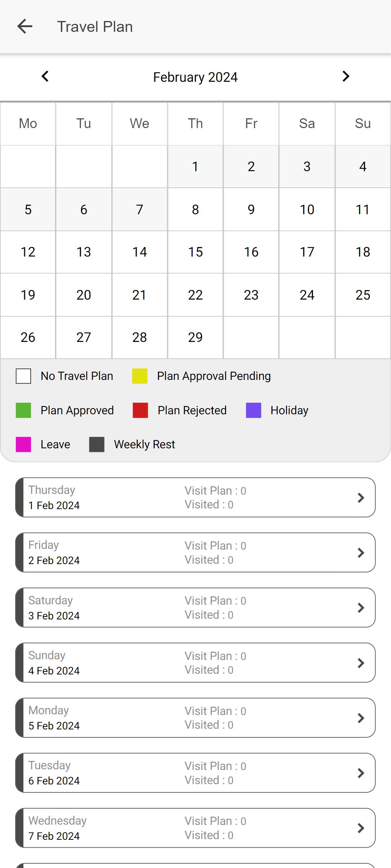Open chevron for Thursday 1 Feb 2024
The image size is (391, 868).
click(x=361, y=497)
